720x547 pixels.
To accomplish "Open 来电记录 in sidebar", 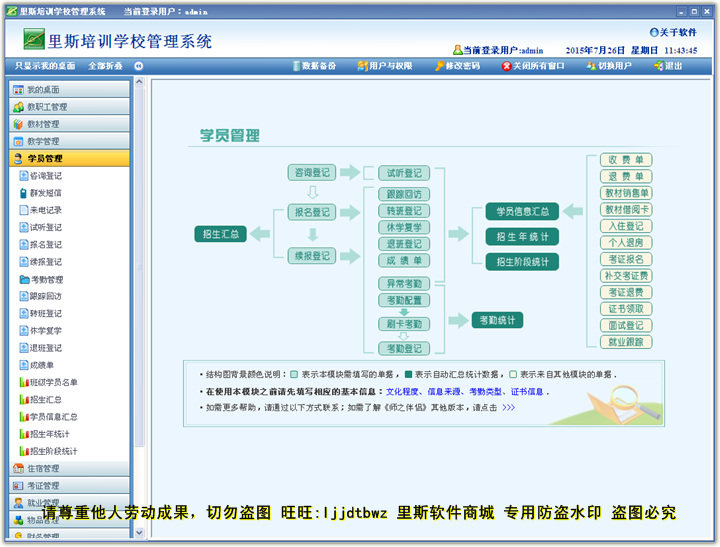I will [40, 210].
